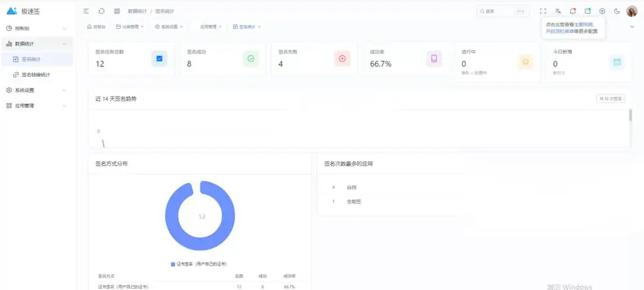The height and width of the screenshot is (290, 644).
Task: Switch to the 控制台 tab
Action: tap(97, 26)
